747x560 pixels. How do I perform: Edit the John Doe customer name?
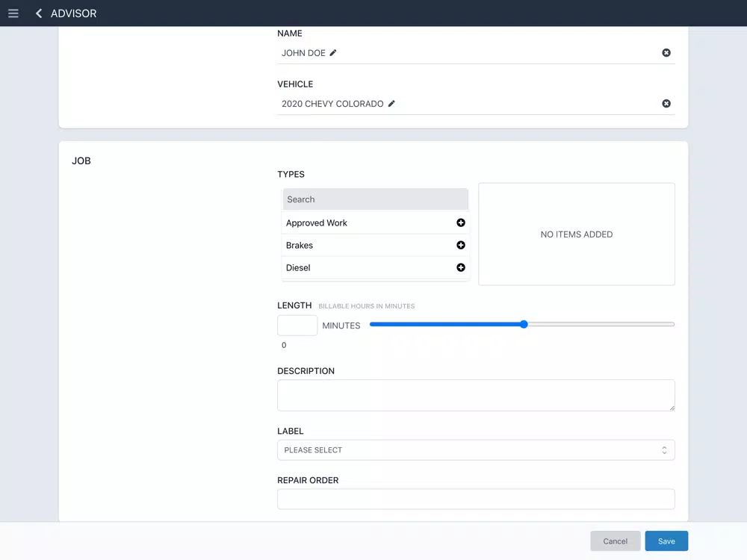pyautogui.click(x=333, y=53)
